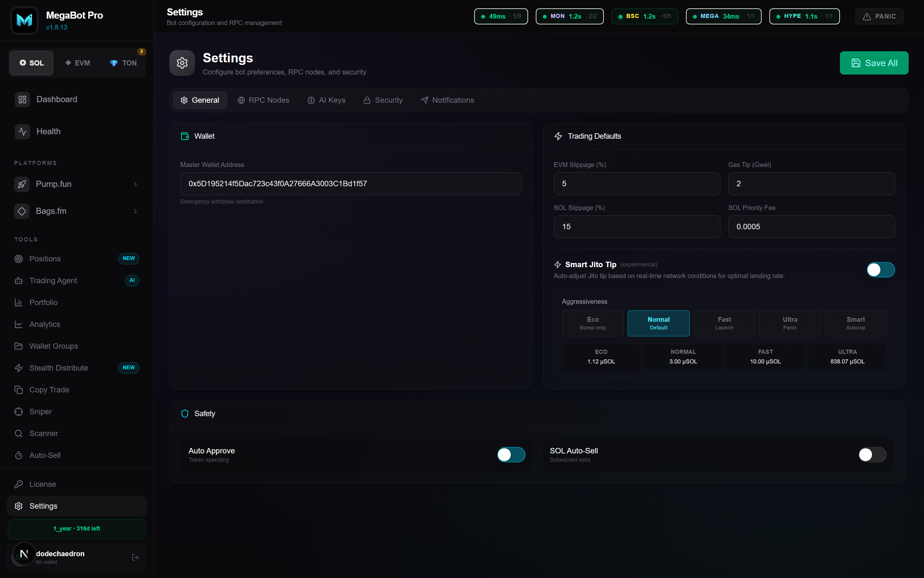
Task: Toggle the Smart Jito Tip switch
Action: click(880, 270)
